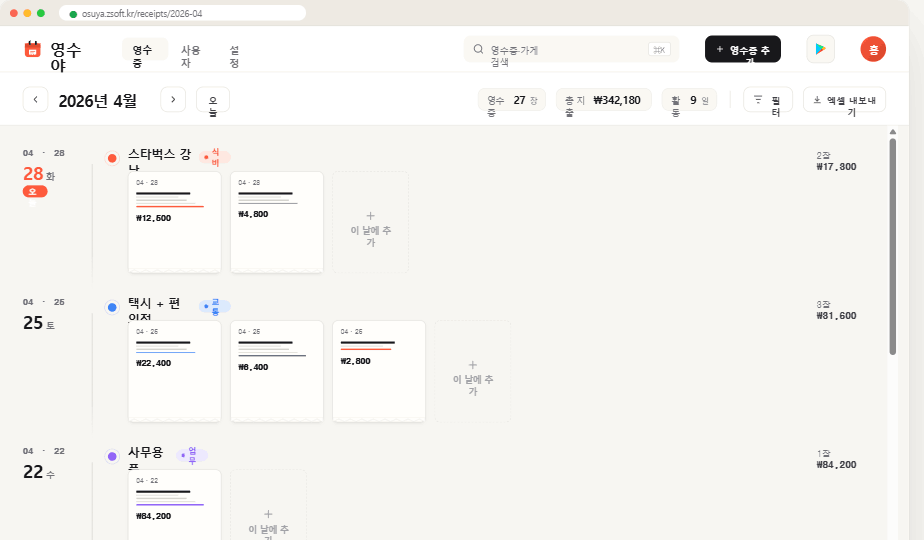Go to next month with right chevron
The height and width of the screenshot is (540, 924).
(x=173, y=99)
